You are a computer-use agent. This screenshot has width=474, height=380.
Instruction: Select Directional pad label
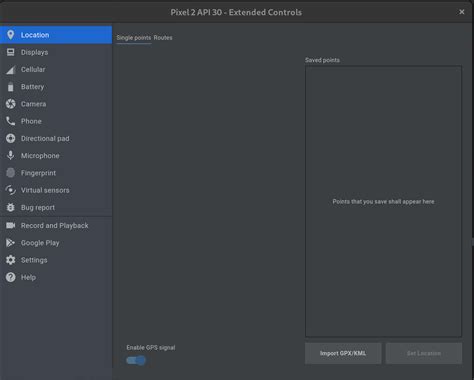[x=45, y=139]
